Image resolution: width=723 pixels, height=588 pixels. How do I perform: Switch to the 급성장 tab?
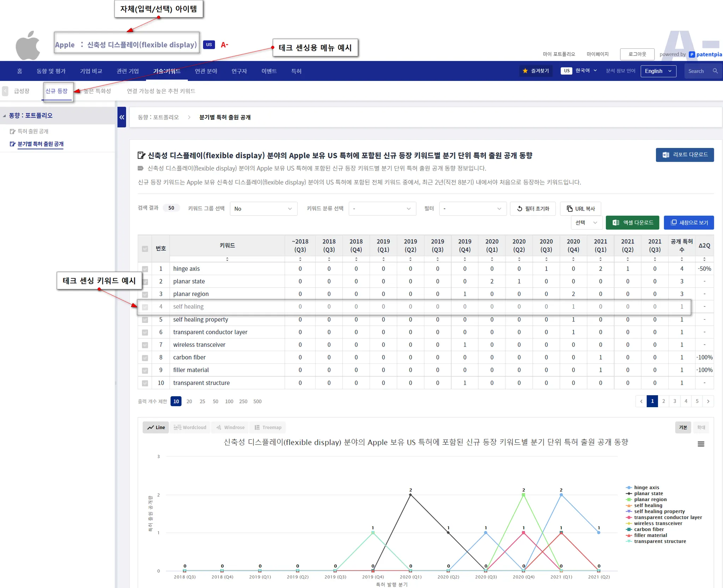point(22,91)
